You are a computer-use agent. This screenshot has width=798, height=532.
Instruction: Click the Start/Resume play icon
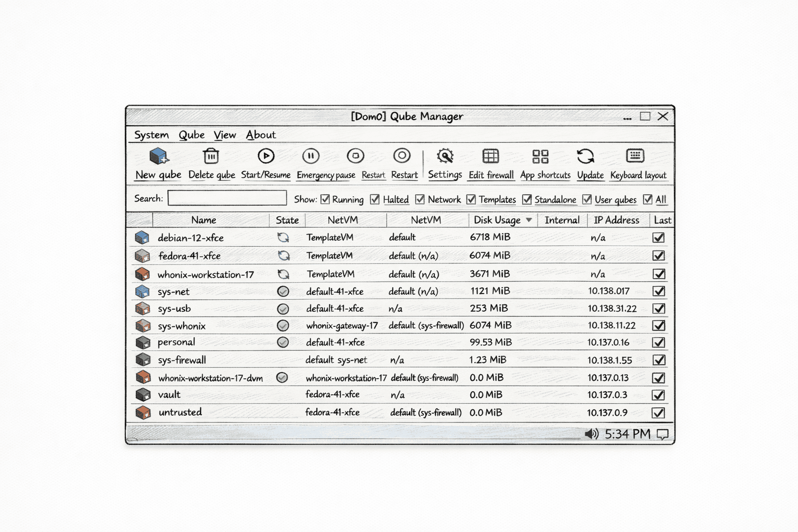266,156
